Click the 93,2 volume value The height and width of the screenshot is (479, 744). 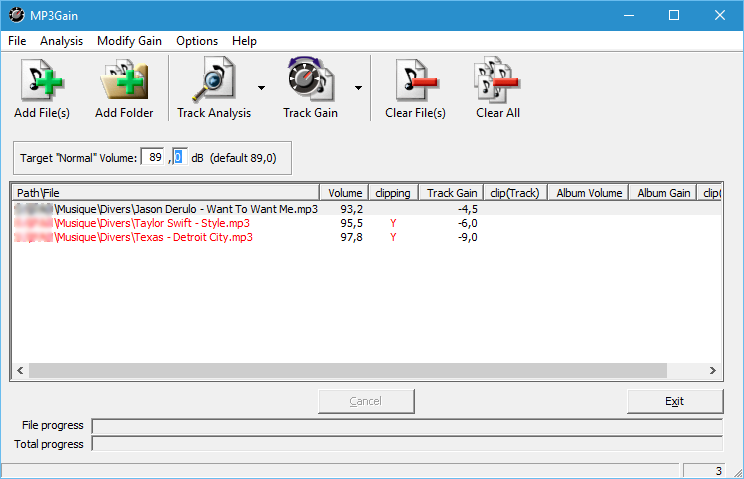[352, 209]
